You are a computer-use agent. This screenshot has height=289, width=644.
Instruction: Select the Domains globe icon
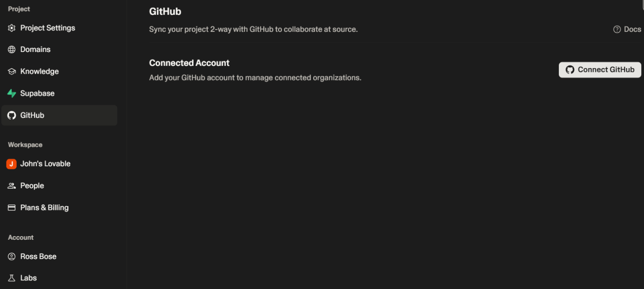tap(11, 49)
